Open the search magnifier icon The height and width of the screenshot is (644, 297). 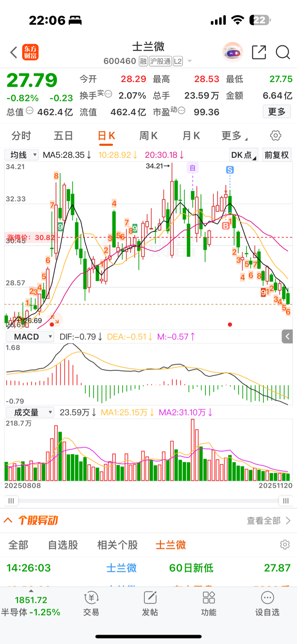coord(283,52)
